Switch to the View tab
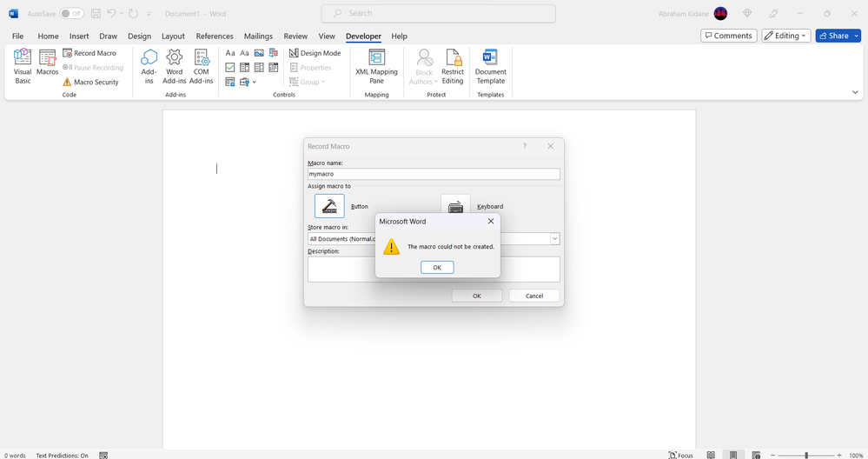Image resolution: width=868 pixels, height=459 pixels. (327, 36)
